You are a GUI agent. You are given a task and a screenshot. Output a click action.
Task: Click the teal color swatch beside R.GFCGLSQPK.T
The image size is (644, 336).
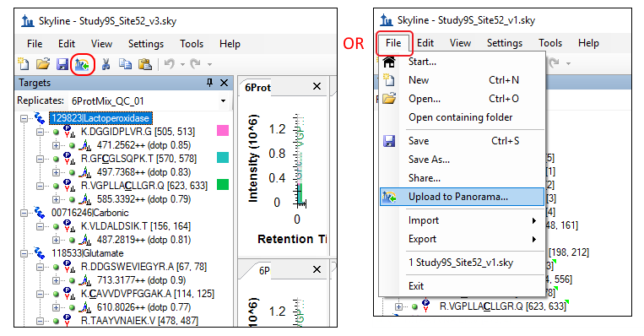point(223,158)
